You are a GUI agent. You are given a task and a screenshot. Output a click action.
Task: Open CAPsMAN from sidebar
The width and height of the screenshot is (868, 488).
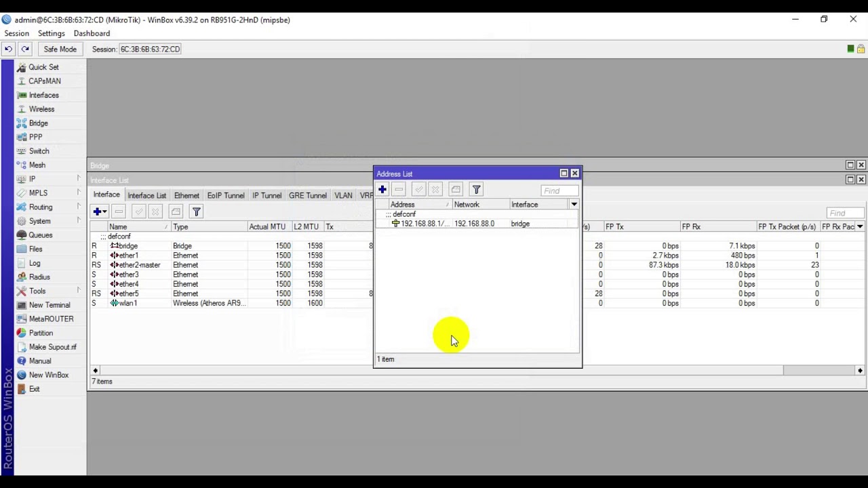(45, 81)
